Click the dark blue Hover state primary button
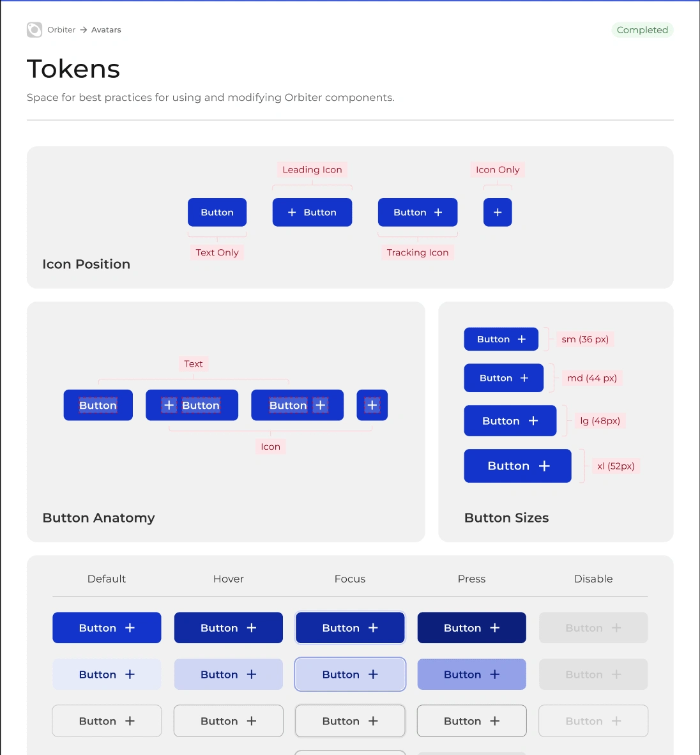The height and width of the screenshot is (755, 700). [228, 628]
